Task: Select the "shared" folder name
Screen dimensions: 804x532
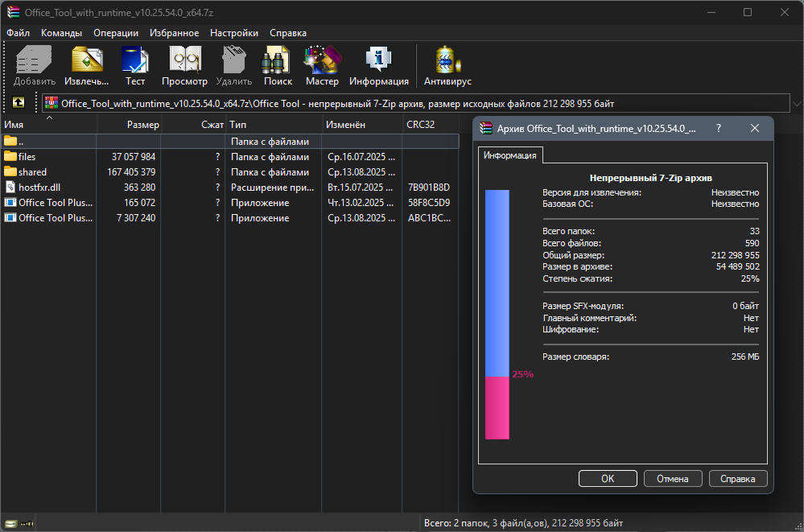Action: coord(32,172)
